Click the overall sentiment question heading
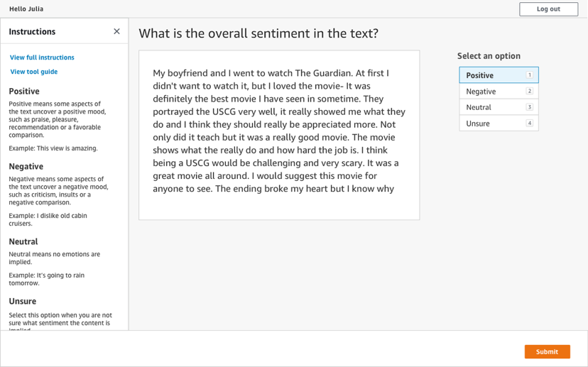This screenshot has width=588, height=367. click(x=258, y=33)
